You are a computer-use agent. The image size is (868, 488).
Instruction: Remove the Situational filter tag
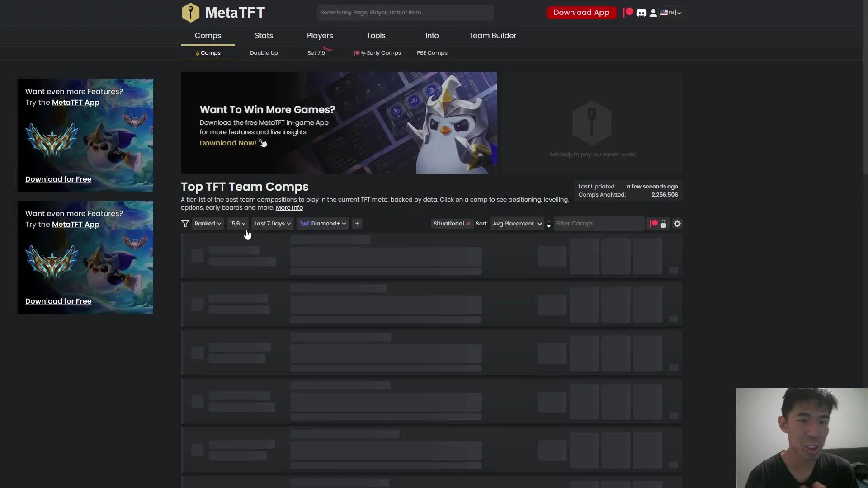click(468, 224)
